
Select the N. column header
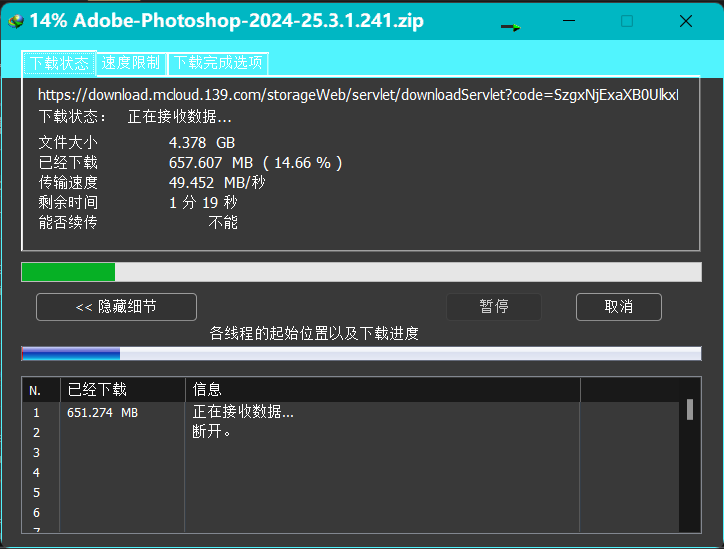point(41,390)
